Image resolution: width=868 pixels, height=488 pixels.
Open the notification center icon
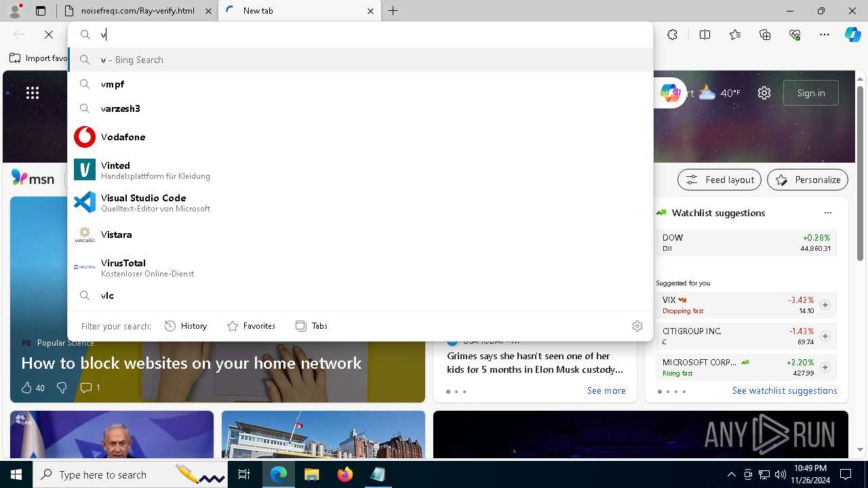click(x=846, y=474)
